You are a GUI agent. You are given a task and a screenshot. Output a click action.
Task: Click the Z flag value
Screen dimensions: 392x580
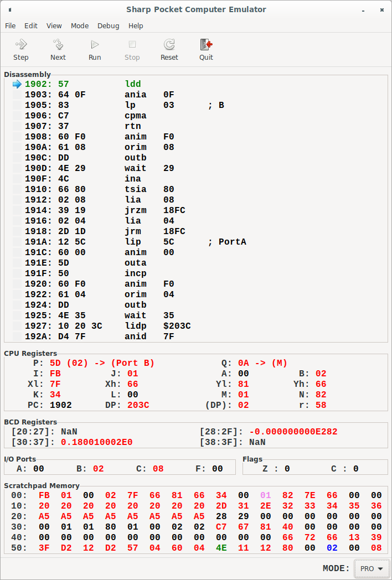[x=287, y=469]
